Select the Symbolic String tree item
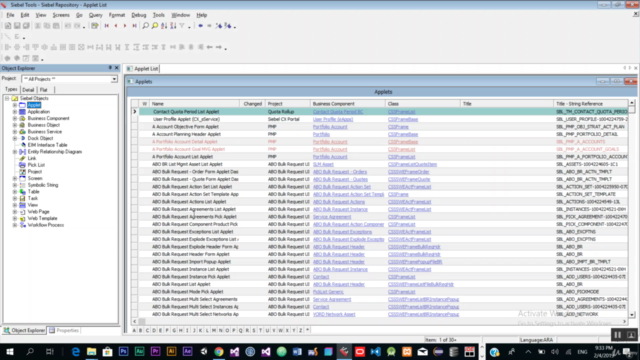Image resolution: width=640 pixels, height=360 pixels. (x=43, y=185)
